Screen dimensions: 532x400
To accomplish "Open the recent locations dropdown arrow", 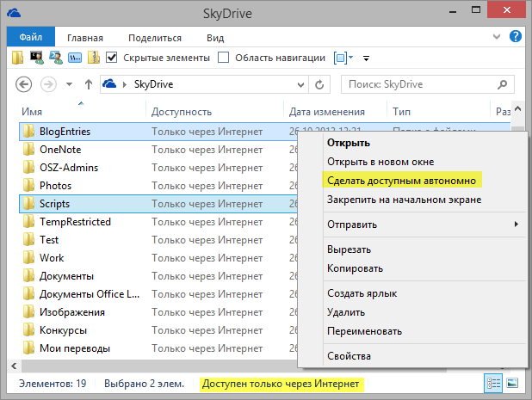I will (x=69, y=84).
